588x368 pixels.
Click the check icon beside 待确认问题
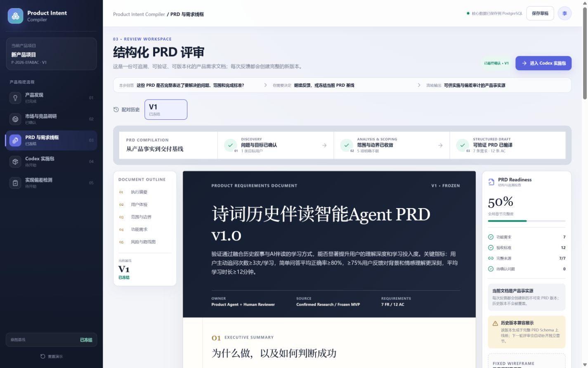pos(491,269)
